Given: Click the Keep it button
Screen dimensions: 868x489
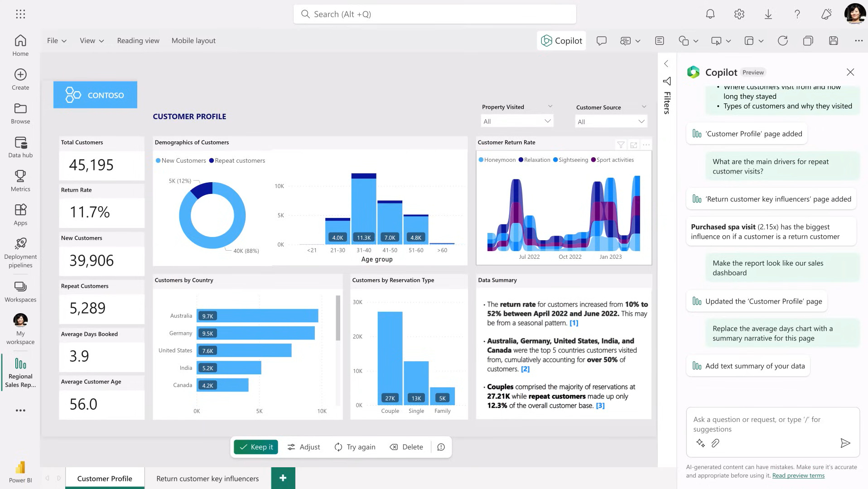Looking at the screenshot, I should (256, 447).
